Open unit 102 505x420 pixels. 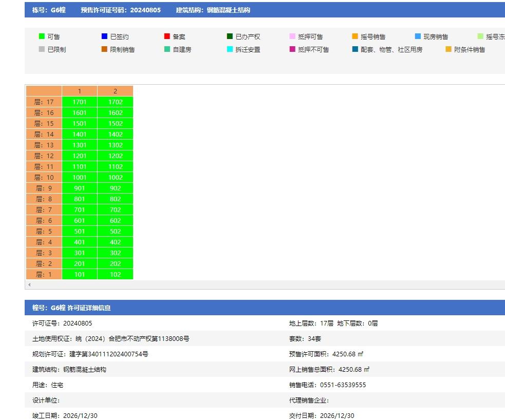pos(115,275)
